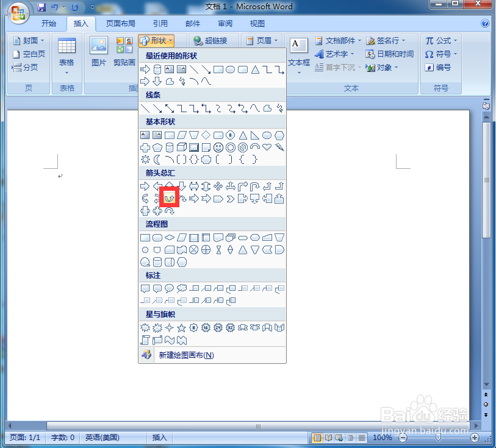Open the Office button menu

pos(18,13)
